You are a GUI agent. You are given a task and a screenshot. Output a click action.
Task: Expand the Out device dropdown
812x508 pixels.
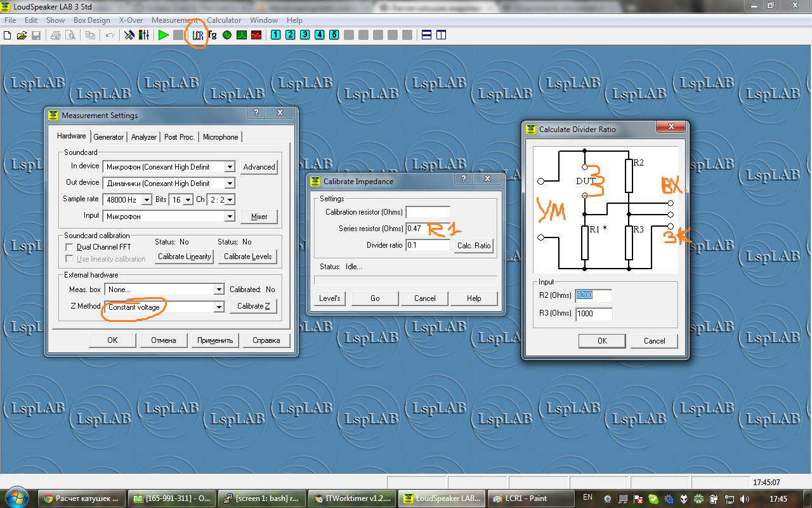point(230,184)
